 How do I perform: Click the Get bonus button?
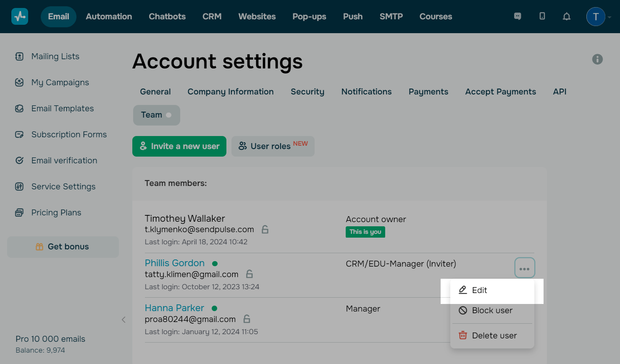click(63, 246)
